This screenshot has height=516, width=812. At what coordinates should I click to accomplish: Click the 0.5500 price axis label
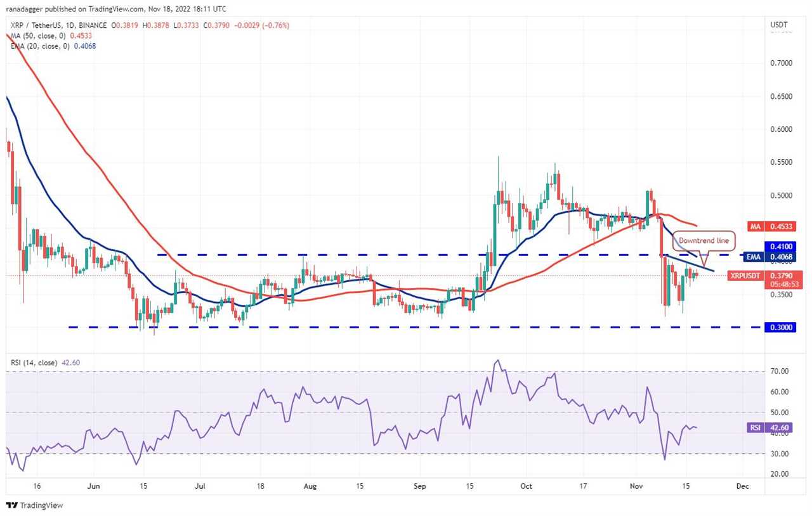(x=782, y=162)
